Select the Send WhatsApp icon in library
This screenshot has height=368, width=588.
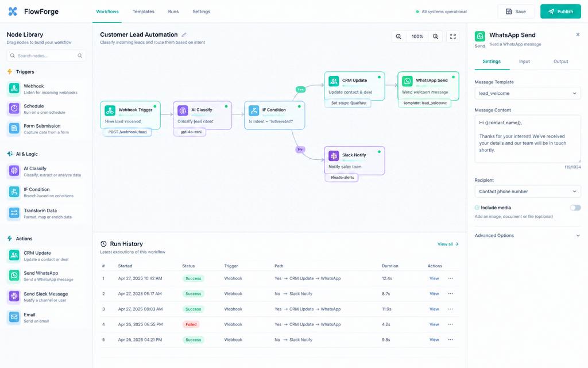(x=14, y=275)
